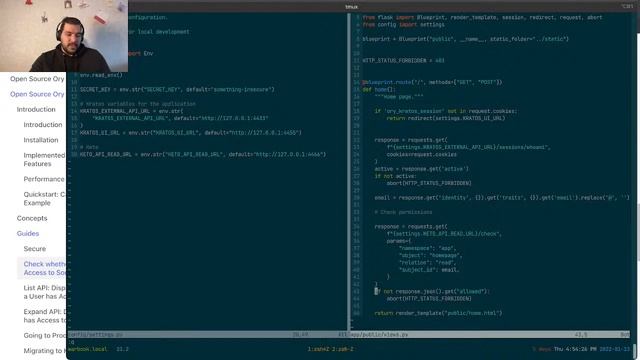Click the 'if not active:' line

396,176
